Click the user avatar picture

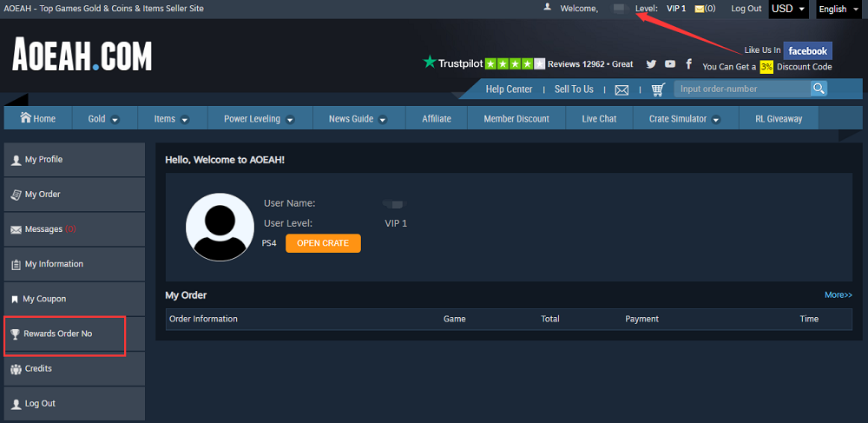(220, 227)
